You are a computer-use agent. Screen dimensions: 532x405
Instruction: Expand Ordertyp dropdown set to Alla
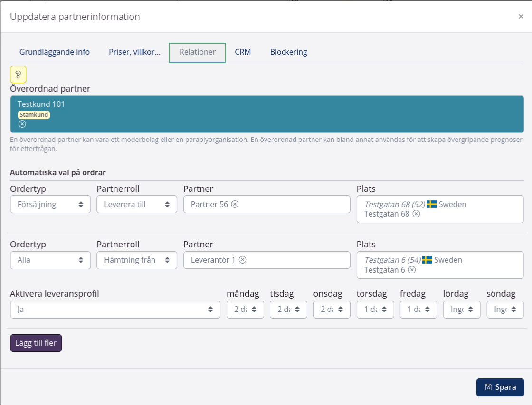tap(50, 260)
